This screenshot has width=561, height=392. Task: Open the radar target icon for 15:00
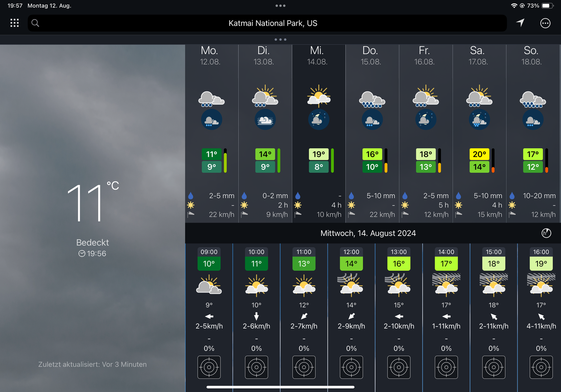(494, 367)
